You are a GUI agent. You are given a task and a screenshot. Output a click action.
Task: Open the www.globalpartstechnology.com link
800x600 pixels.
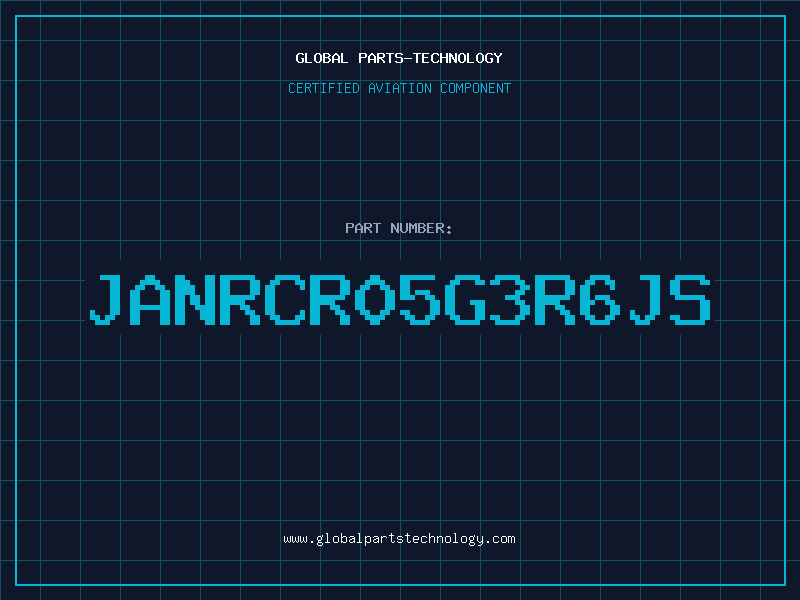click(399, 539)
